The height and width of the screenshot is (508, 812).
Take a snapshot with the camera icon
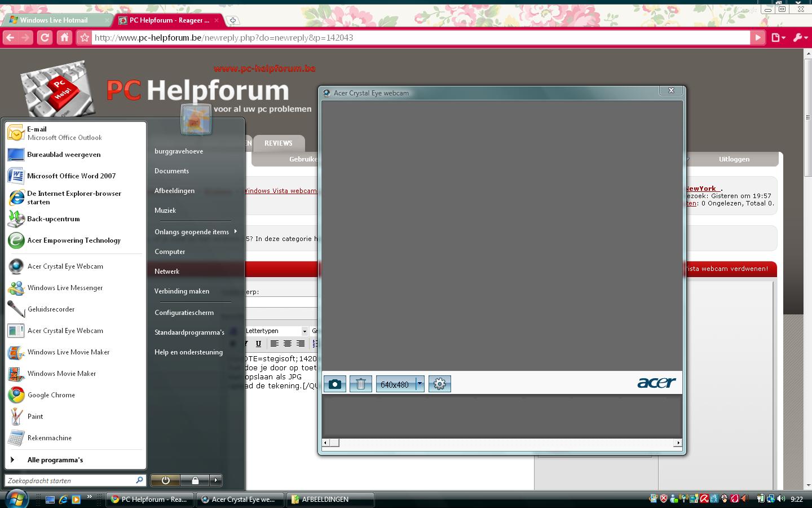(334, 384)
